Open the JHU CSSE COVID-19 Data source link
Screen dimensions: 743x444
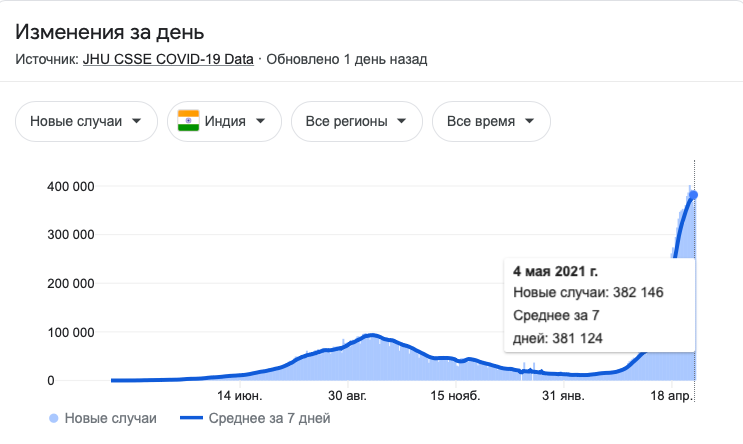[168, 59]
